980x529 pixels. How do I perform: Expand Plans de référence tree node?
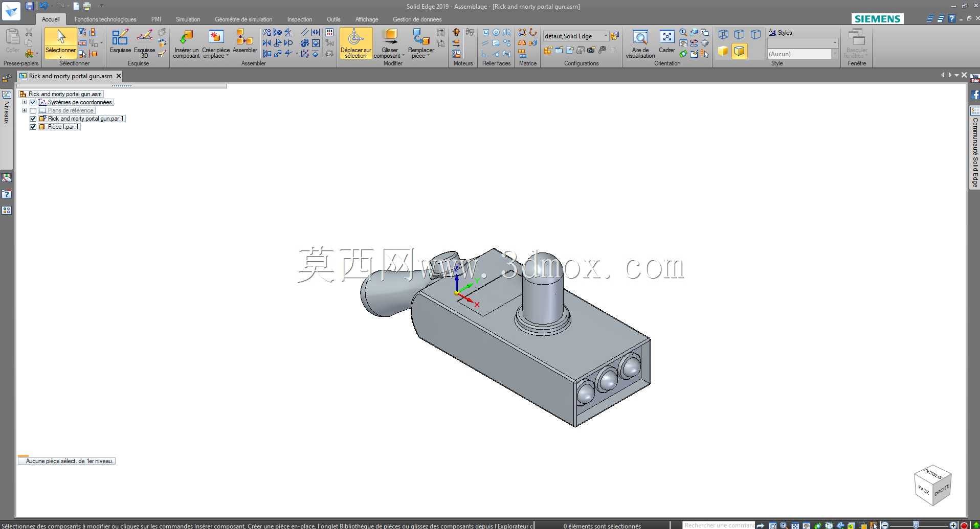coord(24,110)
